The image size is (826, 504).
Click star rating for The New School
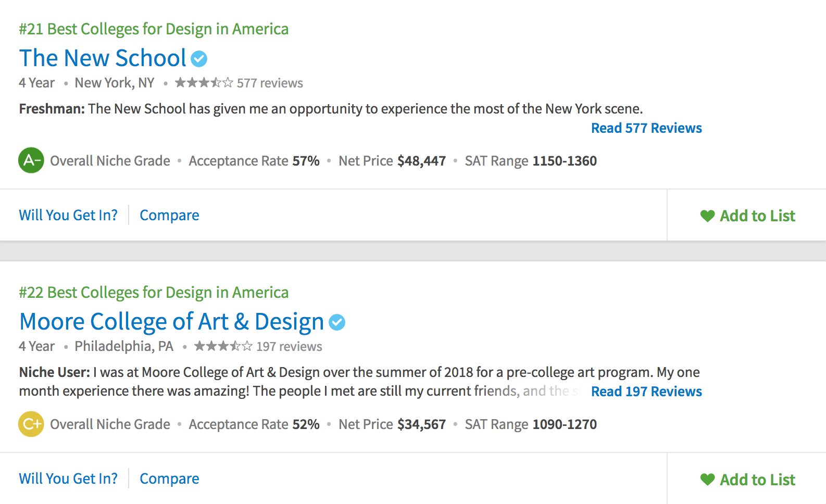tap(204, 83)
